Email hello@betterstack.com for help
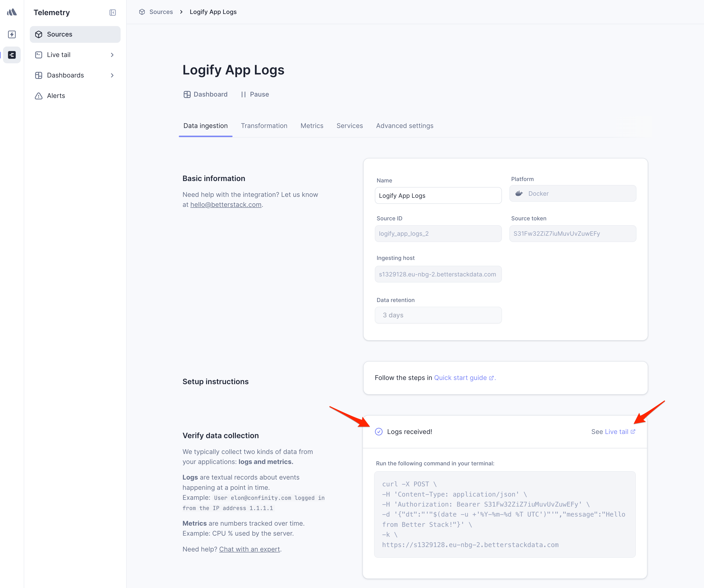The width and height of the screenshot is (704, 588). [x=226, y=204]
